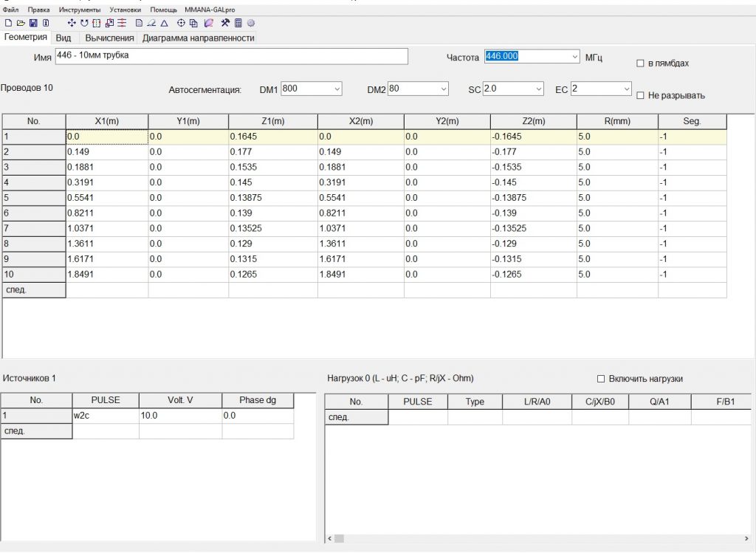Viewport: 756px width, 553px height.
Task: Open the DM1 dropdown list
Action: (337, 89)
